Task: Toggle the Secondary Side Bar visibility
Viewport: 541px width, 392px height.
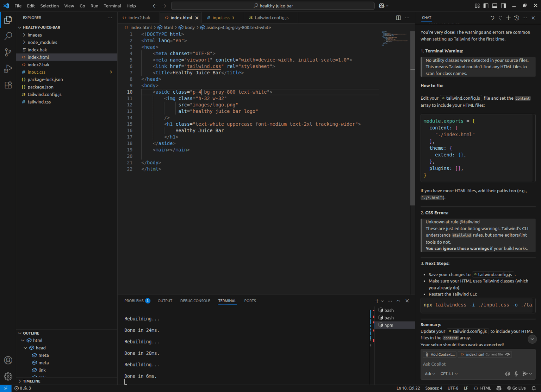Action: click(504, 6)
